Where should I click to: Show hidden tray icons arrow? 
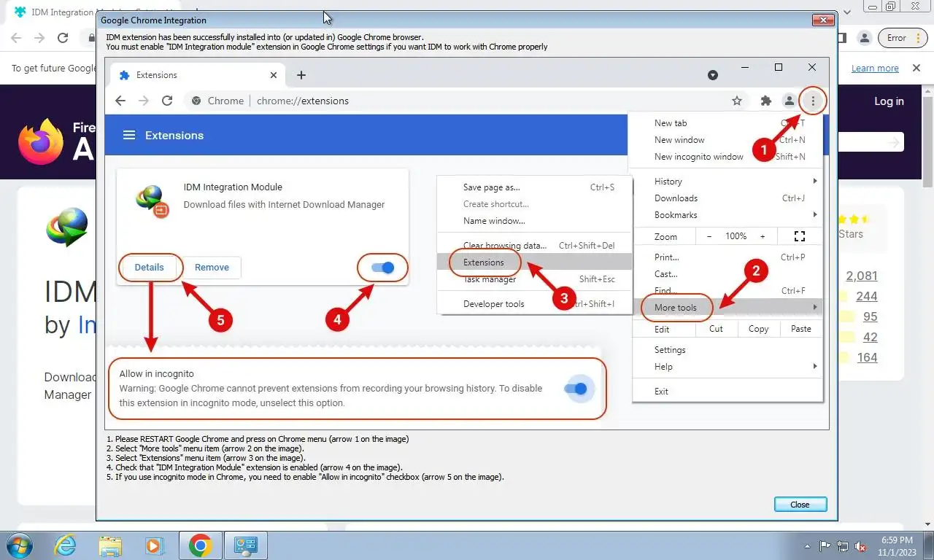coord(807,546)
